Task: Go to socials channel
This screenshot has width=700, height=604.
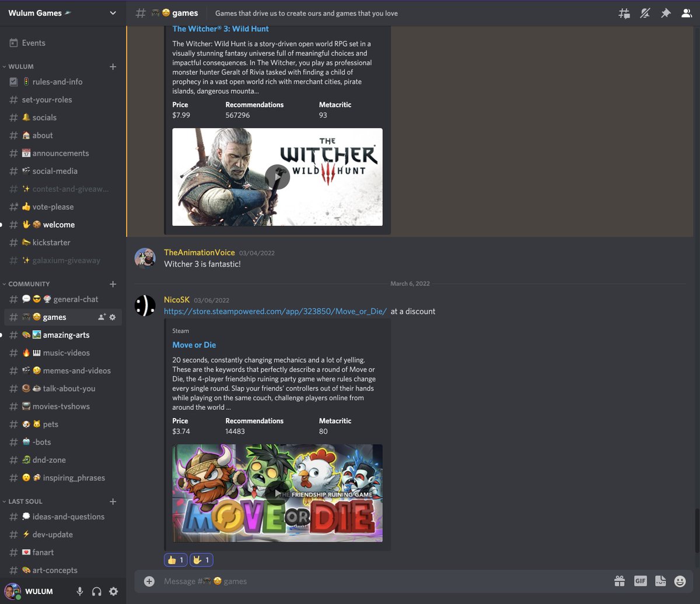Action: click(x=63, y=117)
